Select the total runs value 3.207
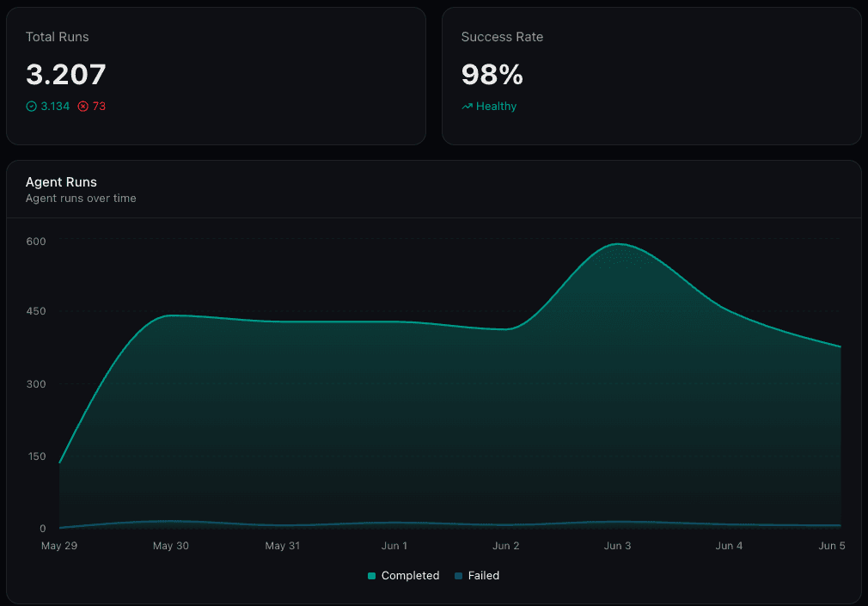 [66, 75]
